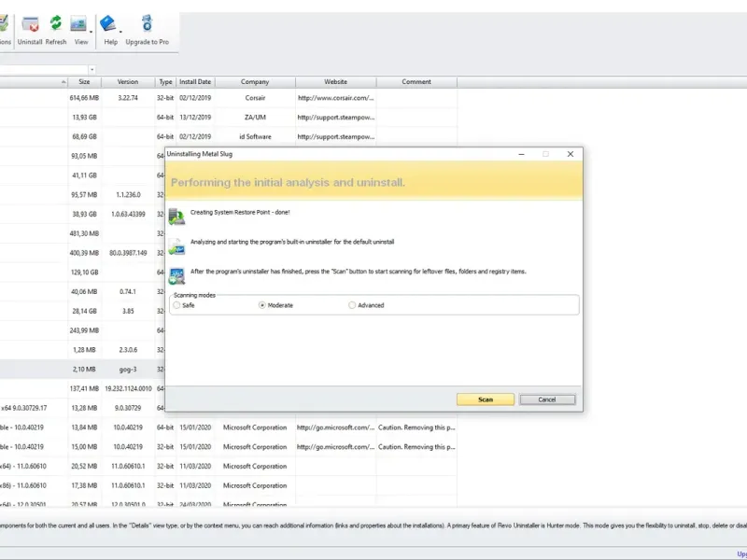Screen dimensions: 747x560
Task: Open the View dropdown arrow
Action: tap(91, 32)
